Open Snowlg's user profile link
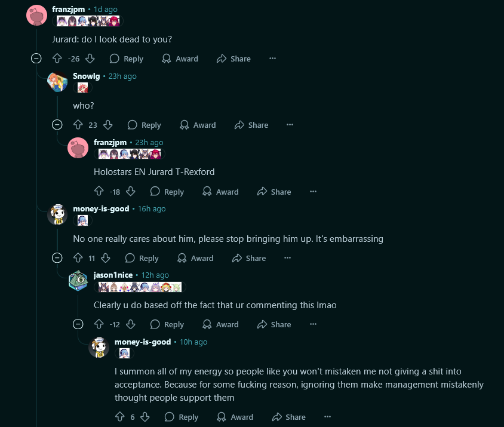The image size is (504, 427). [87, 76]
